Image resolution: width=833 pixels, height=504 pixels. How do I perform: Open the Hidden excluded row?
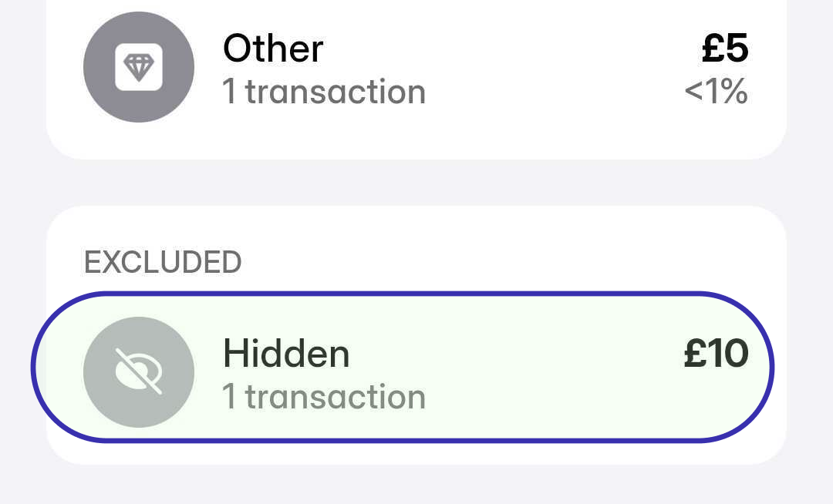pos(403,367)
